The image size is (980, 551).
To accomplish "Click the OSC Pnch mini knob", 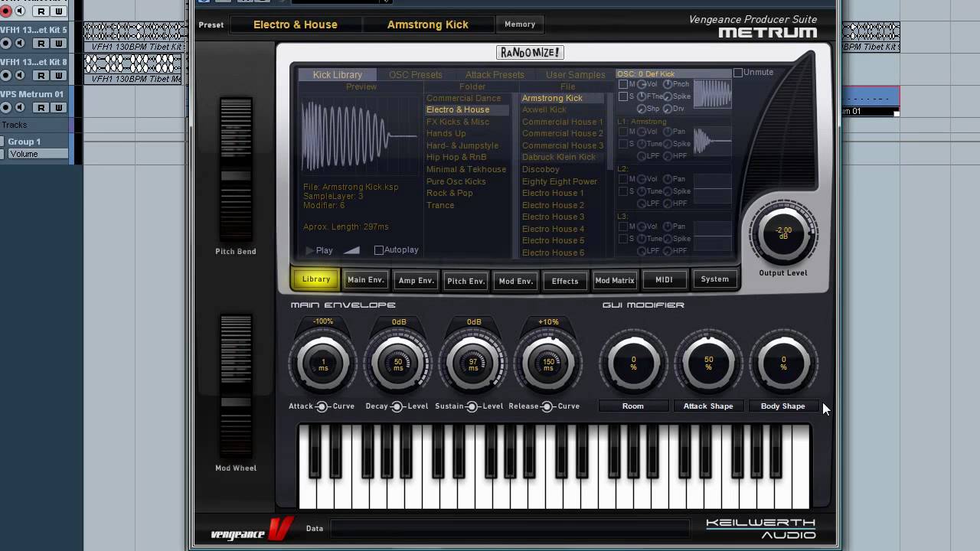I will coord(668,84).
